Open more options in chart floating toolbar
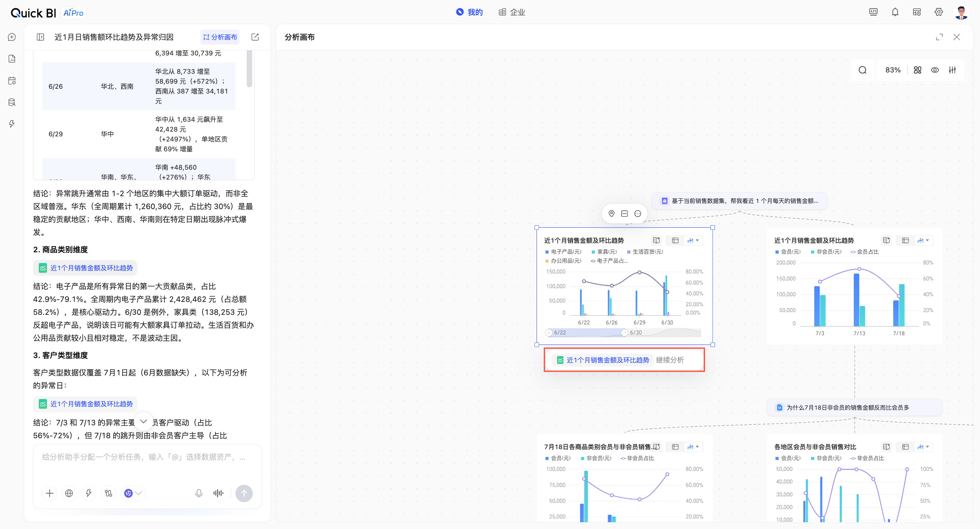This screenshot has height=529, width=980. click(x=638, y=214)
